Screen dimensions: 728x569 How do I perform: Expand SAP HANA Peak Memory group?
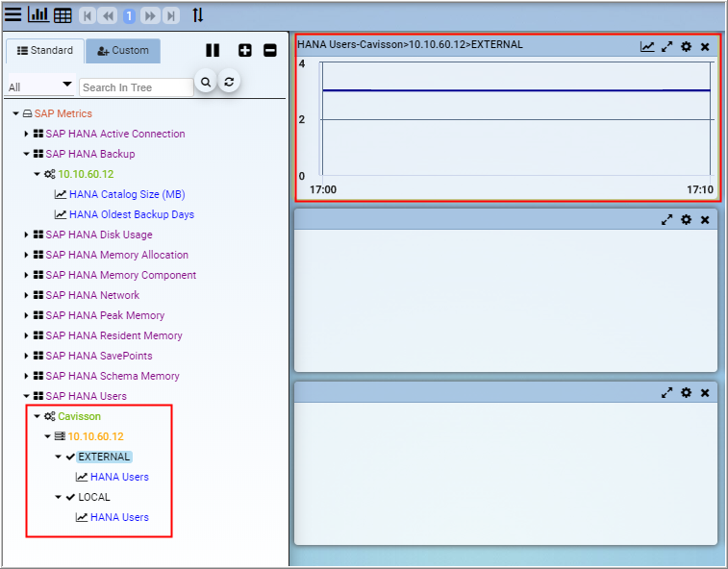tap(27, 315)
